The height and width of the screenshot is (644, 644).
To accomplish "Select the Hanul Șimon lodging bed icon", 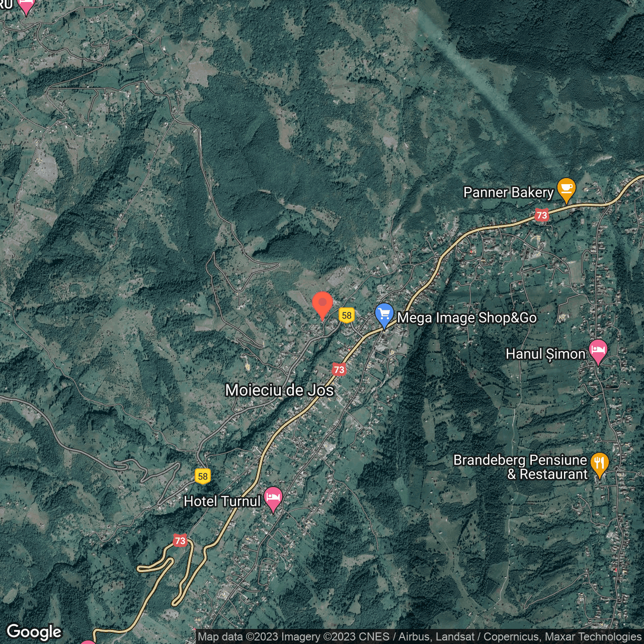I will tap(598, 351).
